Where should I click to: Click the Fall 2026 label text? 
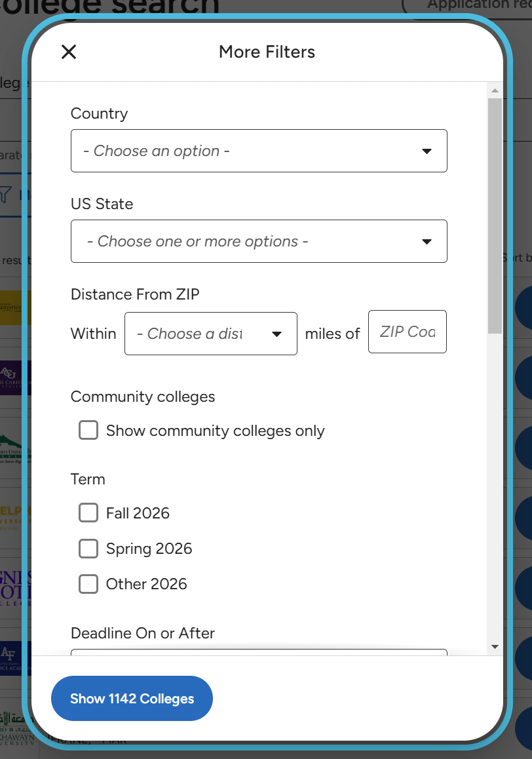click(138, 513)
